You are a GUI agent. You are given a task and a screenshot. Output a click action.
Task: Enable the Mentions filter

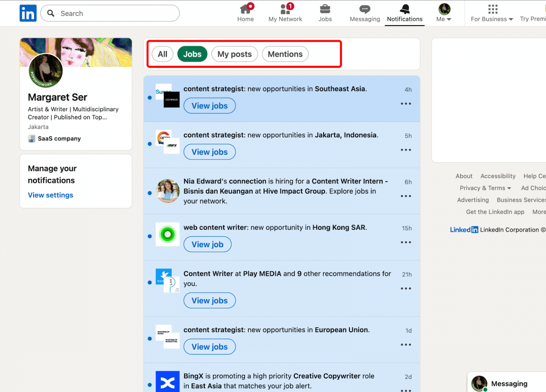pos(285,54)
